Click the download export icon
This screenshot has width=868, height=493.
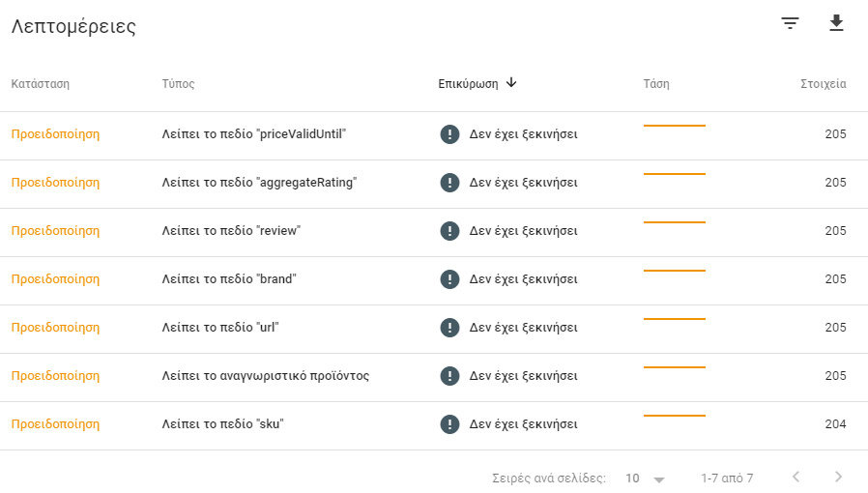coord(837,24)
